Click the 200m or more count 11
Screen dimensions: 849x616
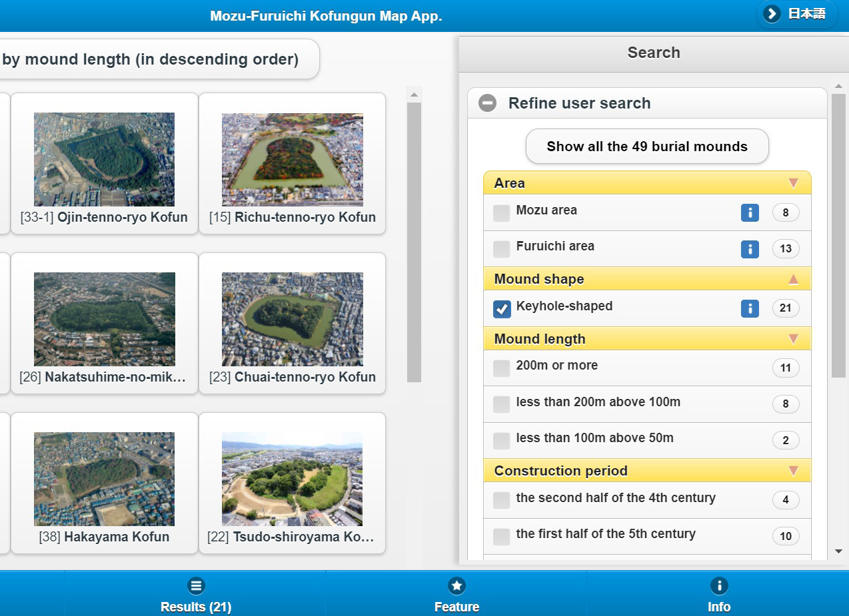786,368
